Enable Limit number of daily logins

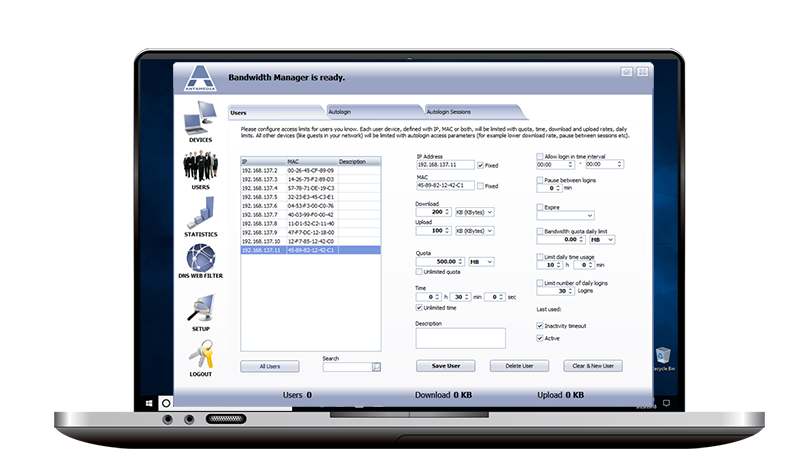click(x=540, y=283)
